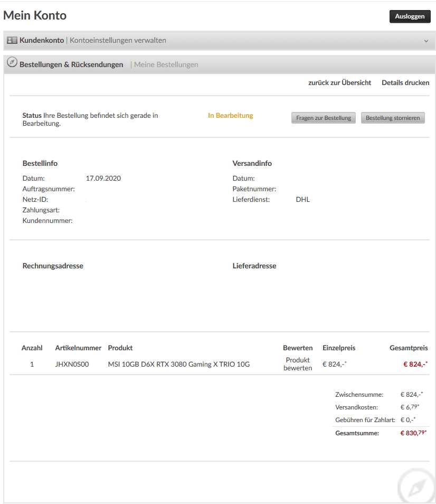This screenshot has height=504, width=436.
Task: Click the Mein Konto page heading
Action: click(35, 15)
